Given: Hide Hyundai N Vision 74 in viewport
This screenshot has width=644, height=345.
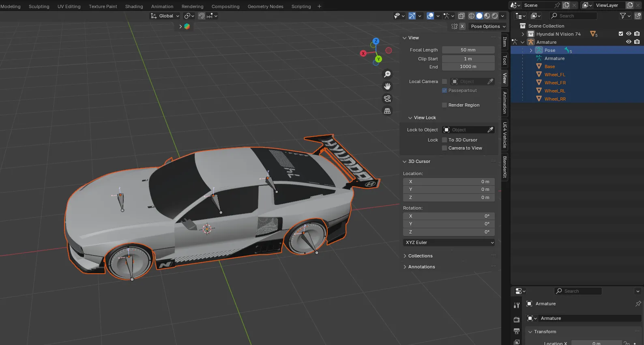Looking at the screenshot, I should coord(629,34).
